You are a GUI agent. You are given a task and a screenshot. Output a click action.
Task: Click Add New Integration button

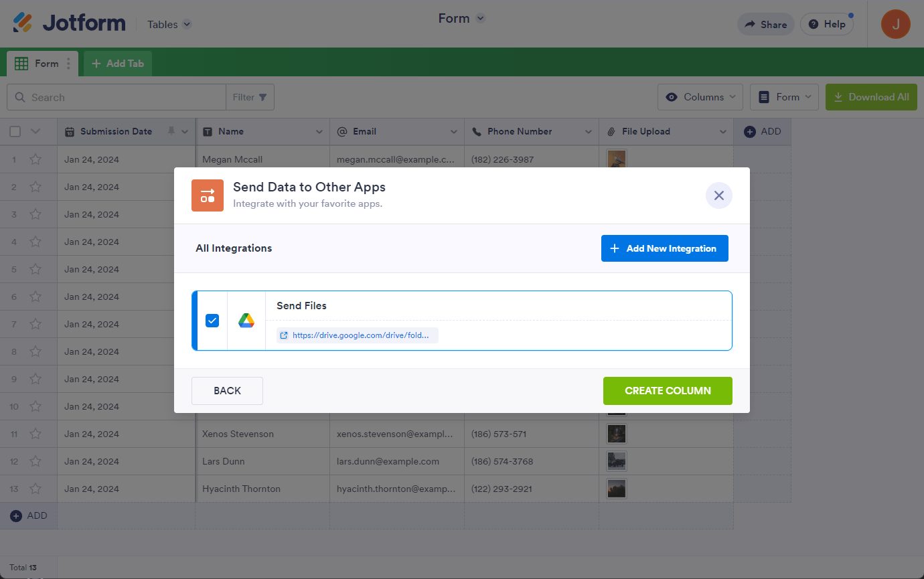664,248
